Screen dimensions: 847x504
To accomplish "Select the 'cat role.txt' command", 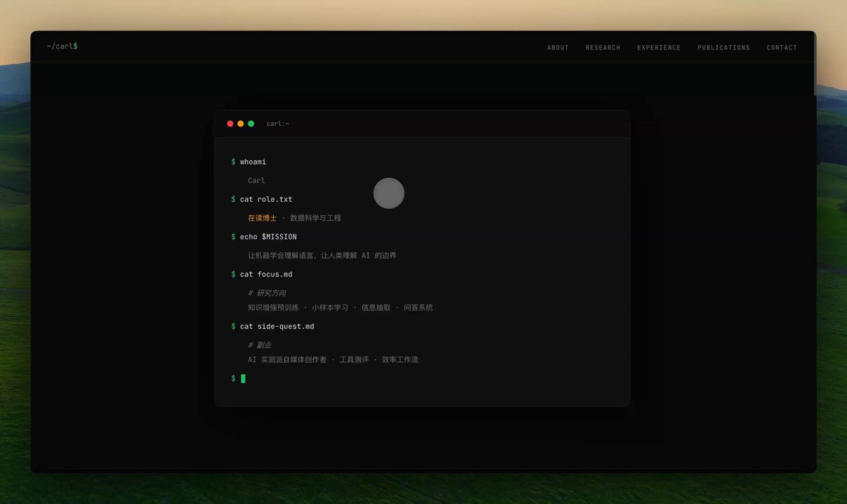I will point(266,199).
